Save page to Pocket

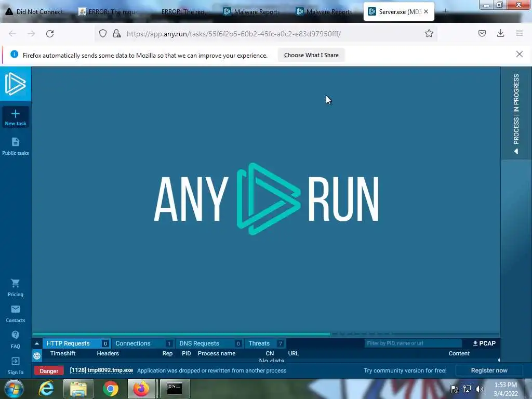coord(482,33)
